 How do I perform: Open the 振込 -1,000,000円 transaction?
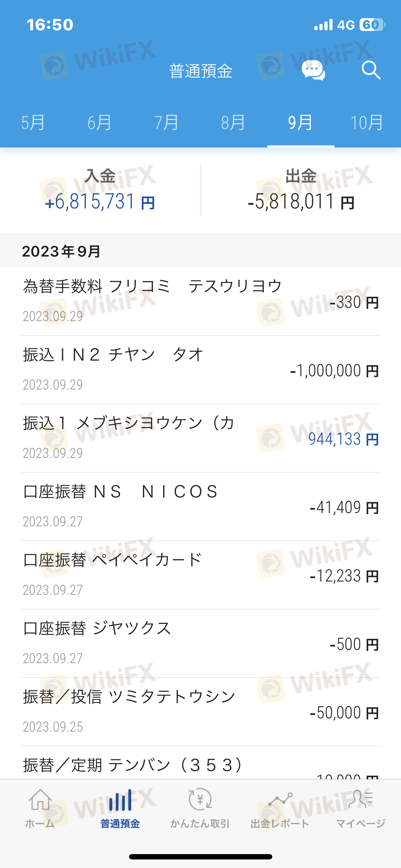pyautogui.click(x=200, y=370)
